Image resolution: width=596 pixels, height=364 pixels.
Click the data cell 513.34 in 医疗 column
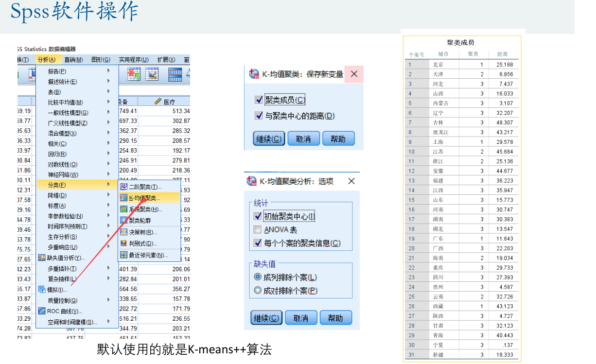coord(180,111)
